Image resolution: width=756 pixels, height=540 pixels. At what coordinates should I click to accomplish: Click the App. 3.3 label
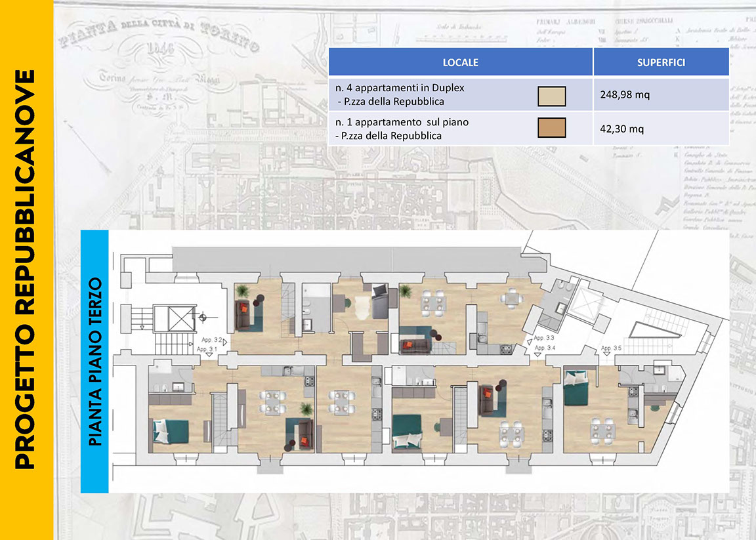[x=545, y=338]
